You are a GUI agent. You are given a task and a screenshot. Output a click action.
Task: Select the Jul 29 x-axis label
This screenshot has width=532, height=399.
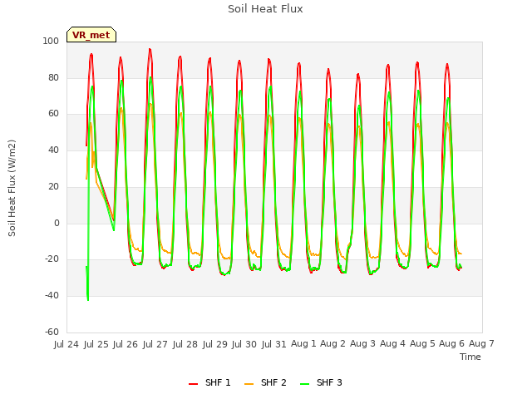214,344
